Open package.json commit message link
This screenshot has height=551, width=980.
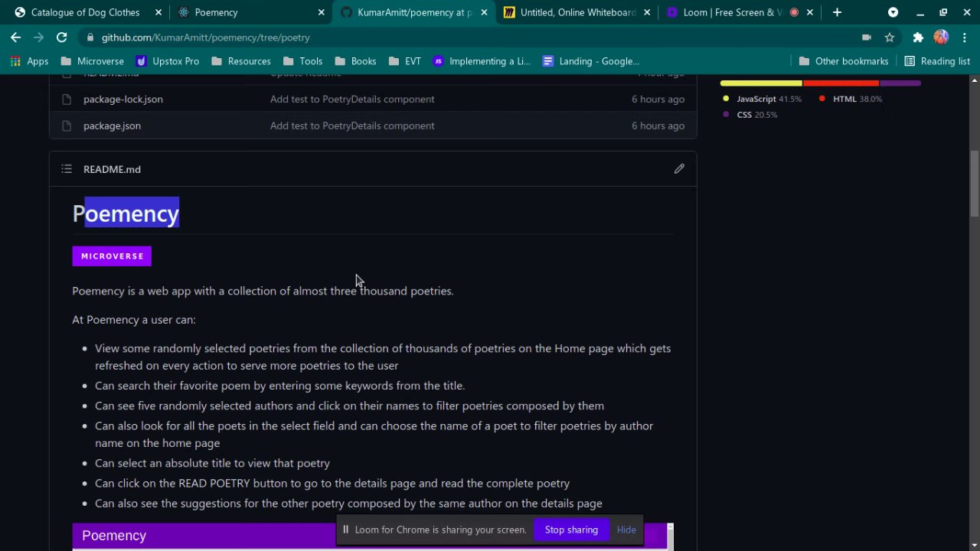[352, 126]
